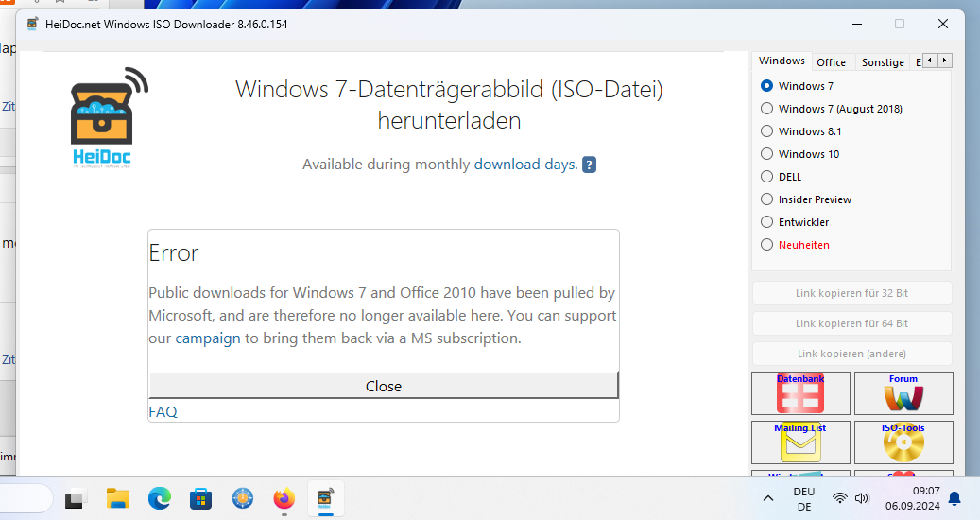This screenshot has width=980, height=520.
Task: Open the clock showing 09:07
Action: coord(913,499)
